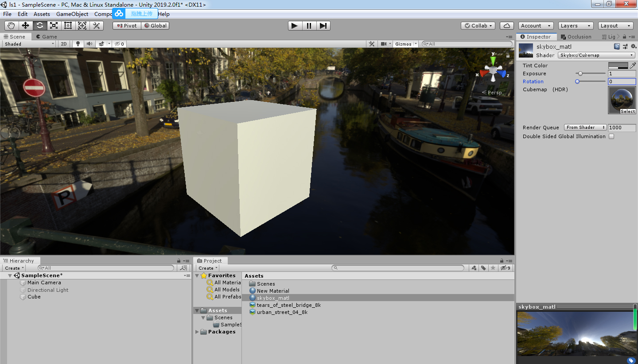Toggle scene audio speaker icon
This screenshot has height=364, width=638.
(x=89, y=44)
